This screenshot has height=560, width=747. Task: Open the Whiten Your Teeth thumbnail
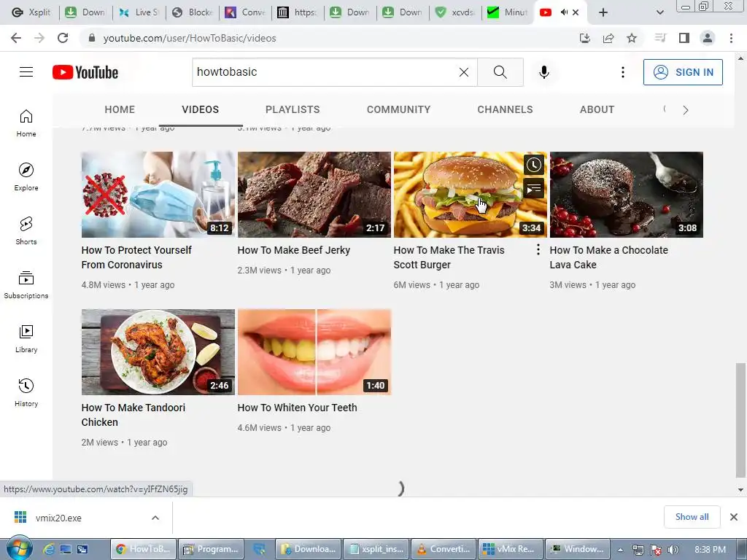click(314, 352)
